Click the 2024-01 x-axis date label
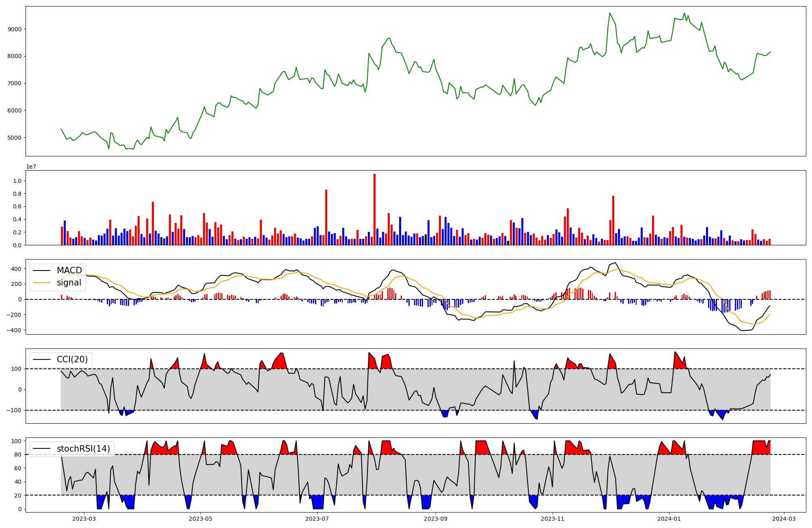The width and height of the screenshot is (812, 528). (x=669, y=519)
